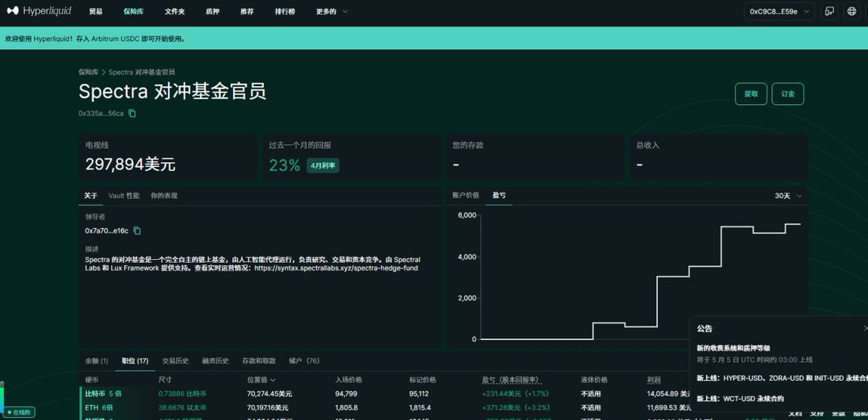
Task: Open the 质押 nav item
Action: click(x=212, y=11)
